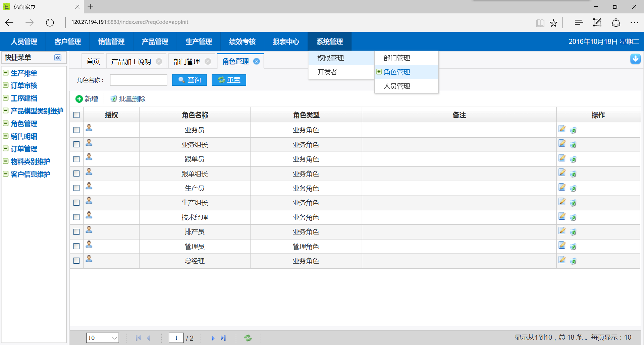Select the checkbox for 技术经理 row
The height and width of the screenshot is (345, 644).
point(76,217)
